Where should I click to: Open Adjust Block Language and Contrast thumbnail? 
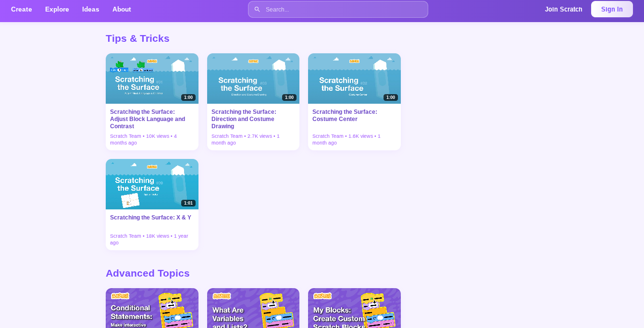(152, 78)
